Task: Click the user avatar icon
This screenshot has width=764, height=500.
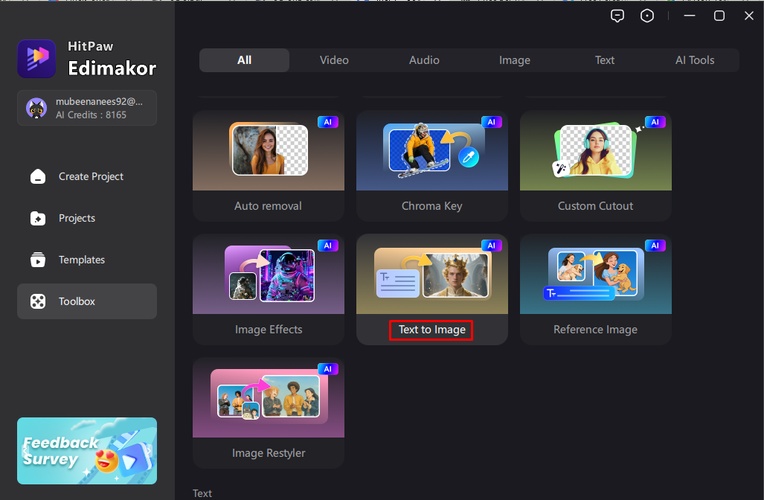Action: click(36, 108)
